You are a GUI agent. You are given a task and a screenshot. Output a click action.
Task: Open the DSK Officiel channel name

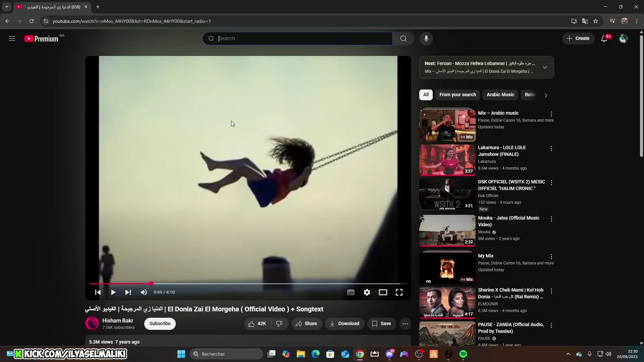click(x=488, y=196)
